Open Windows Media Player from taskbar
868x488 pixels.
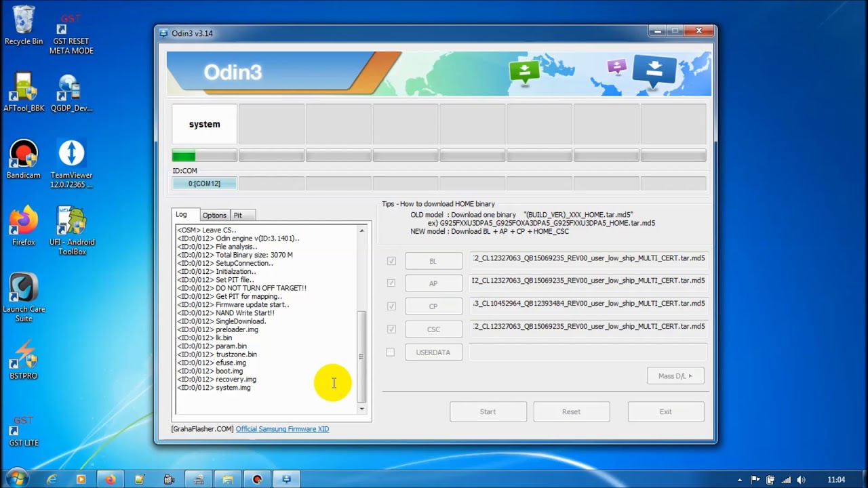point(81,479)
